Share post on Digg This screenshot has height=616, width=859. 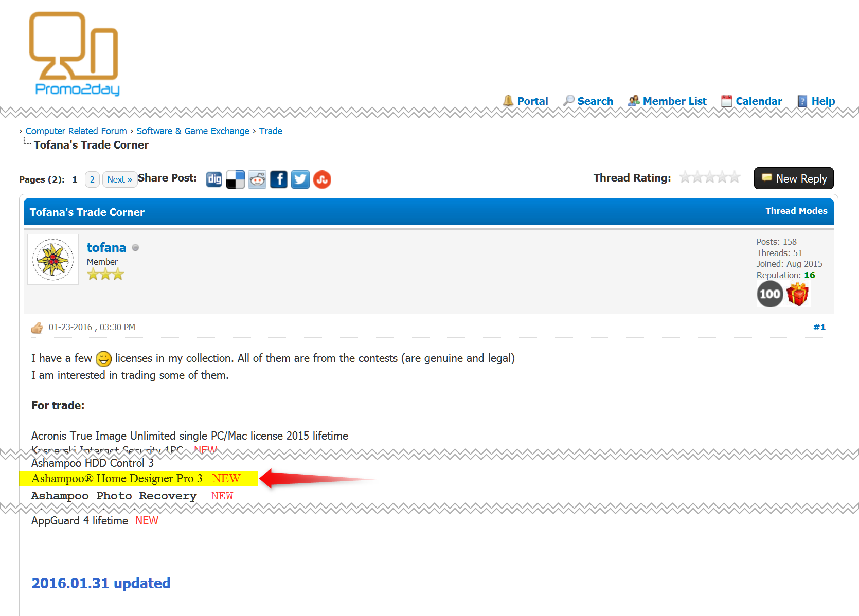tap(214, 179)
